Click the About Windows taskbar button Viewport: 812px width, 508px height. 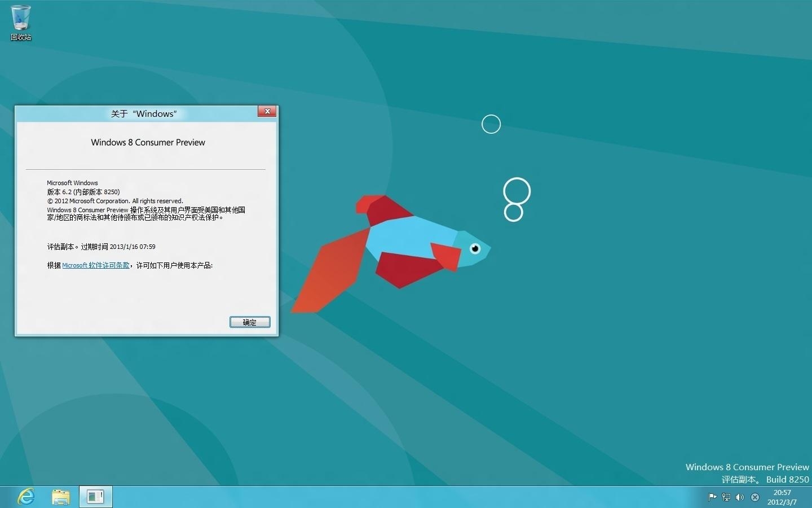point(95,497)
